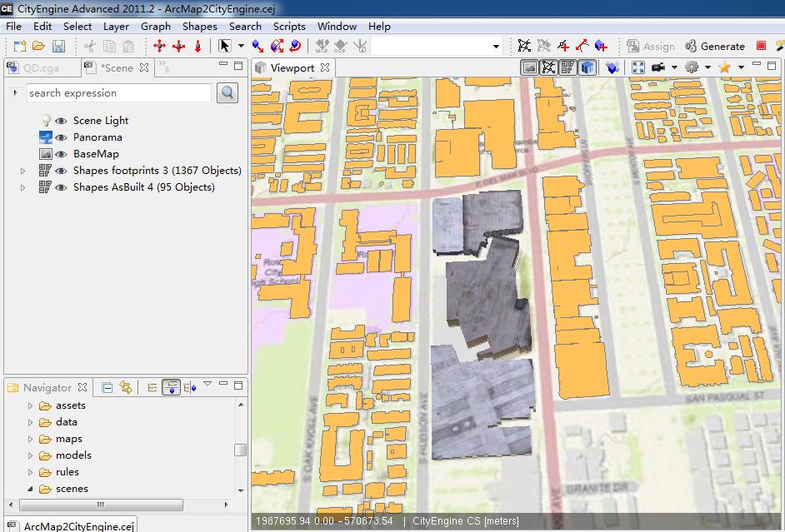Open the bookmarks star dropdown arrow
The height and width of the screenshot is (532, 785).
click(x=741, y=67)
